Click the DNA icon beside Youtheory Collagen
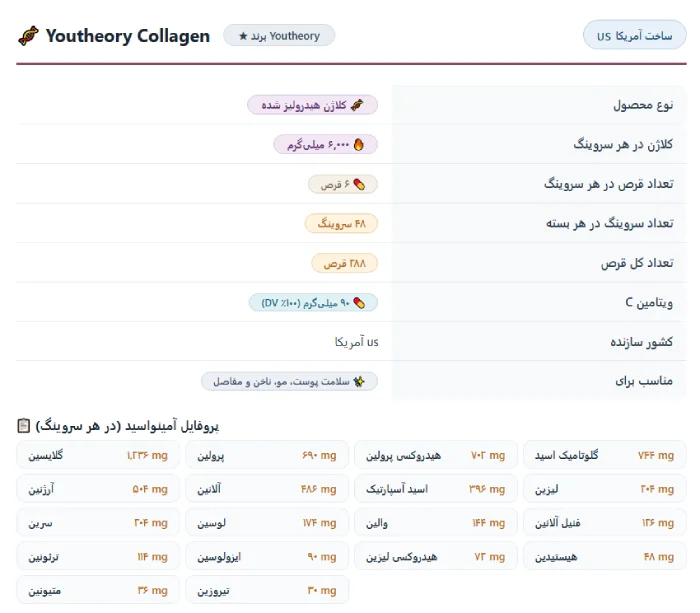700x613 pixels. tap(28, 36)
